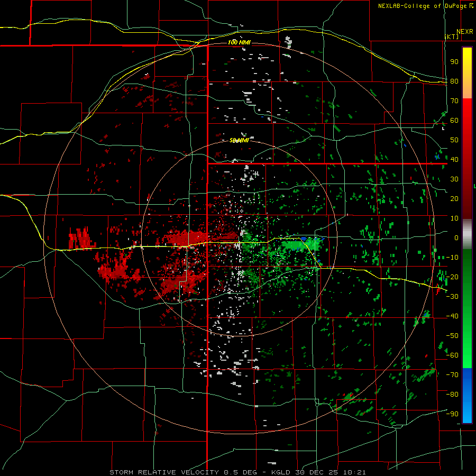The width and height of the screenshot is (476, 476).
Task: Click the -20 legend value
Action: click(452, 277)
